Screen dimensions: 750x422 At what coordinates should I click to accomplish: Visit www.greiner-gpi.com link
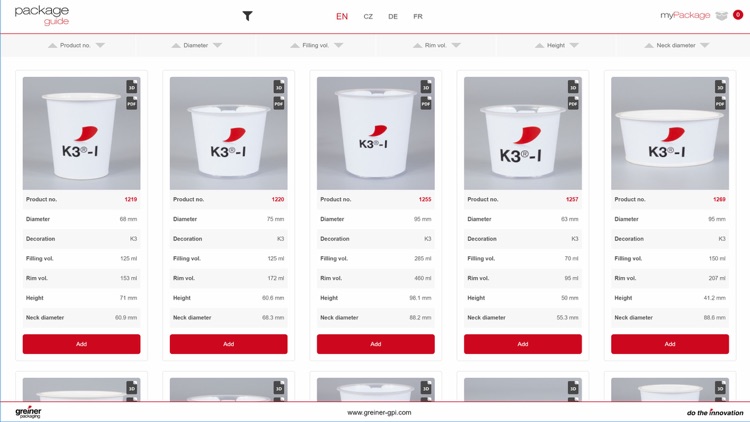[x=379, y=412]
